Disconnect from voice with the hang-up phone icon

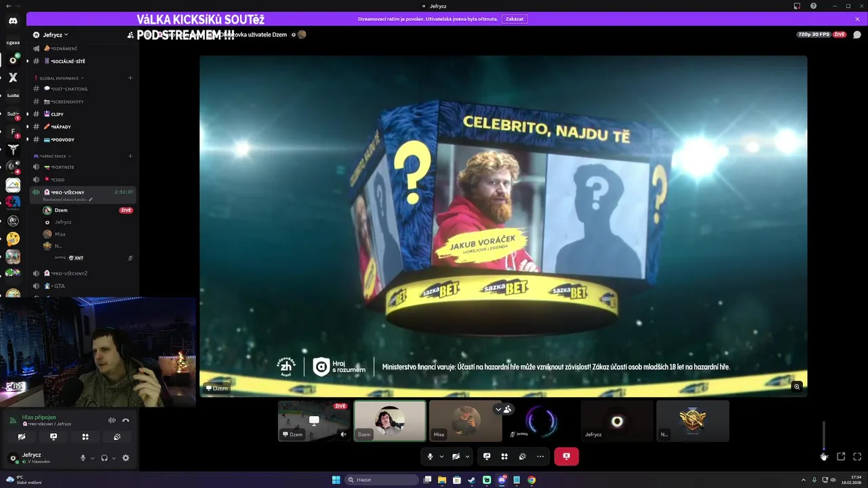point(125,420)
